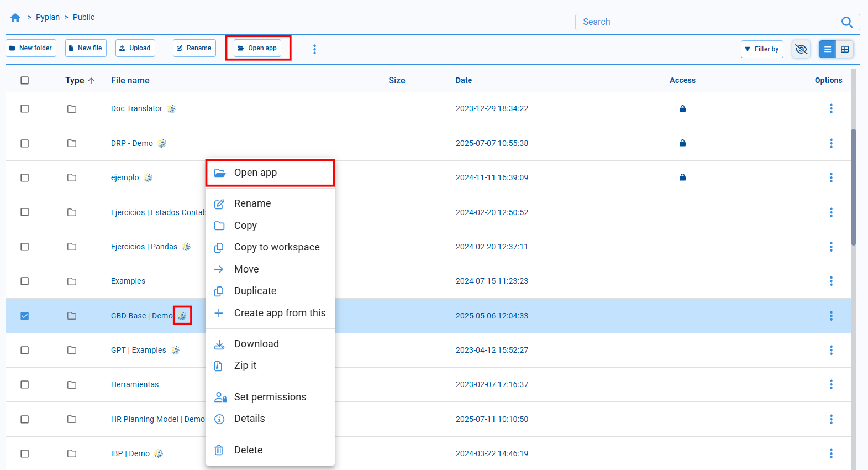This screenshot has height=470, width=868.
Task: Check the select-all header checkbox
Action: point(25,81)
